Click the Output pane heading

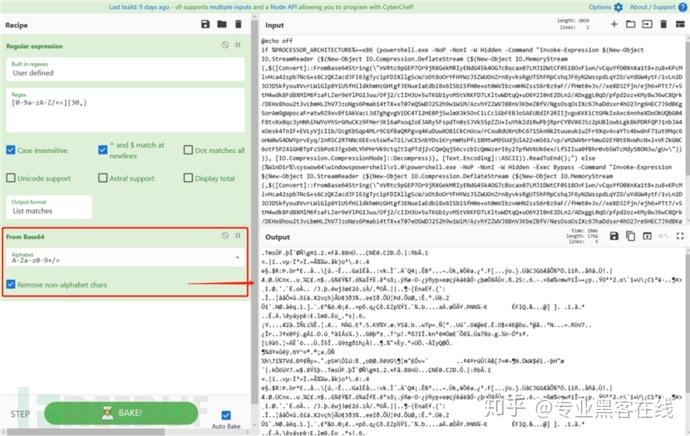coord(278,237)
